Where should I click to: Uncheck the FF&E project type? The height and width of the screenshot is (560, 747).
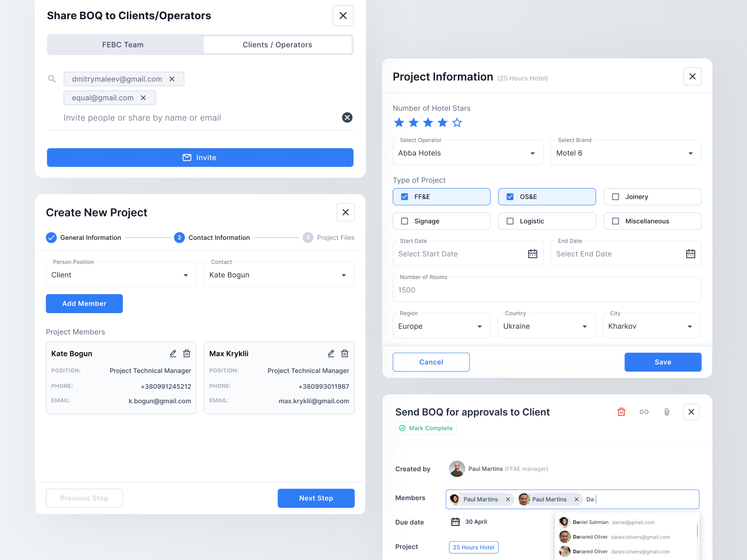point(404,196)
